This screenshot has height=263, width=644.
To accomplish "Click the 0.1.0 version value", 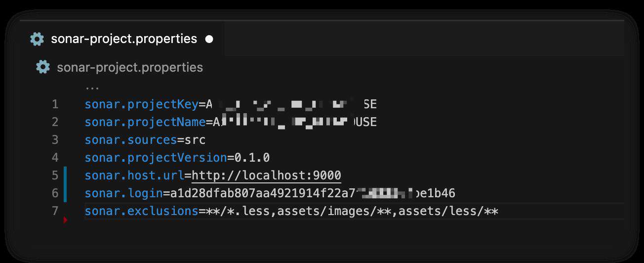I will pos(252,158).
